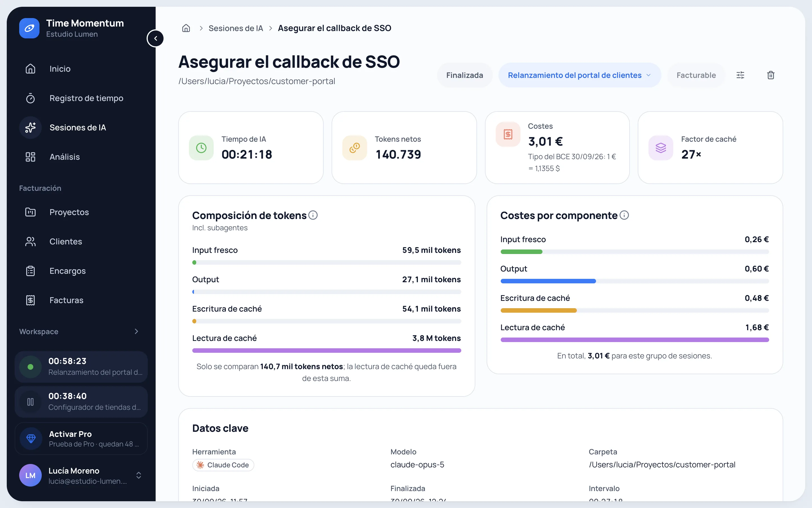Click the 3,01 € cost value
Image resolution: width=812 pixels, height=508 pixels.
pyautogui.click(x=545, y=141)
